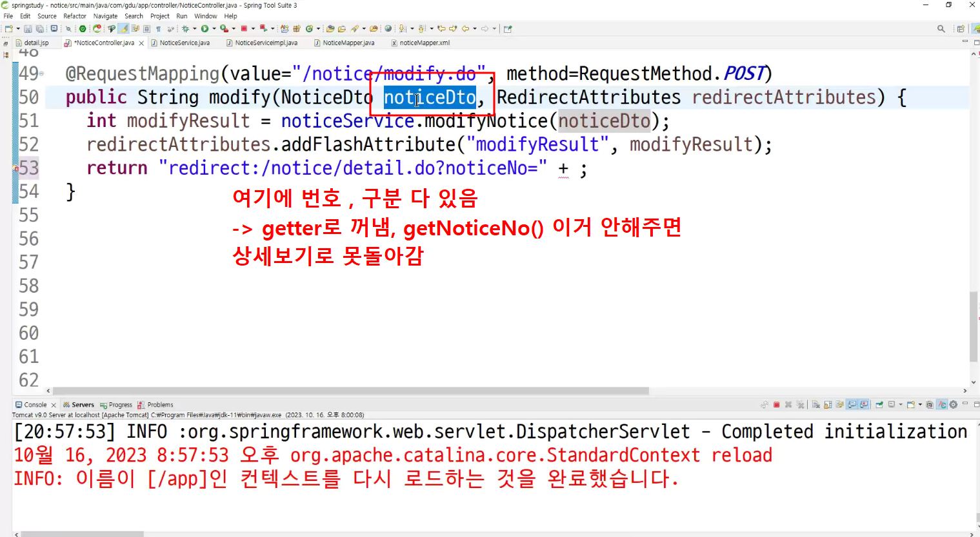Click the error marker on line 53

tap(16, 169)
